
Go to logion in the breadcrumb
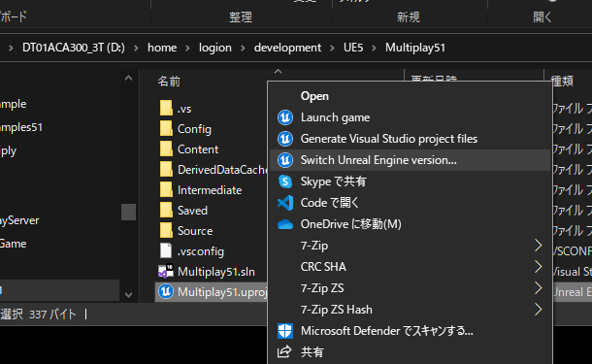[x=215, y=48]
